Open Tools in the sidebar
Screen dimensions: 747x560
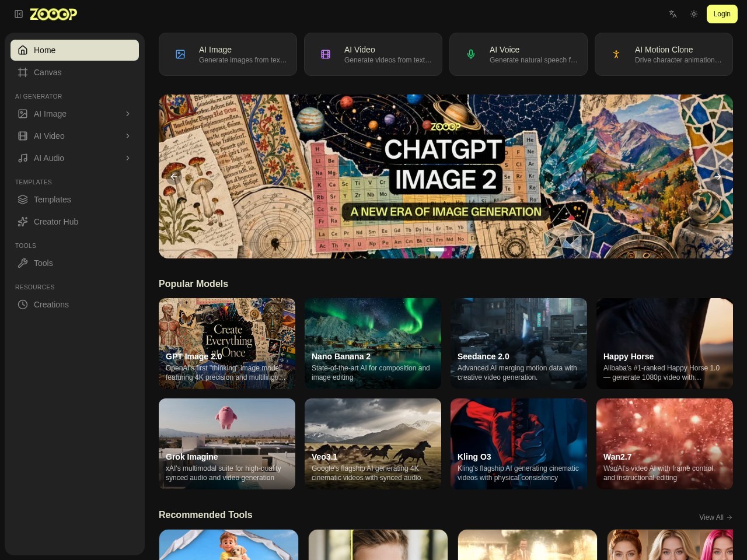[75, 263]
